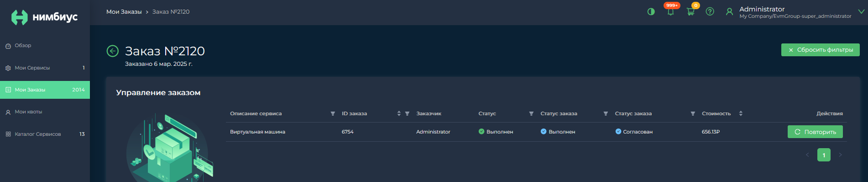Go to next page arrow
868x182 pixels.
click(x=840, y=155)
